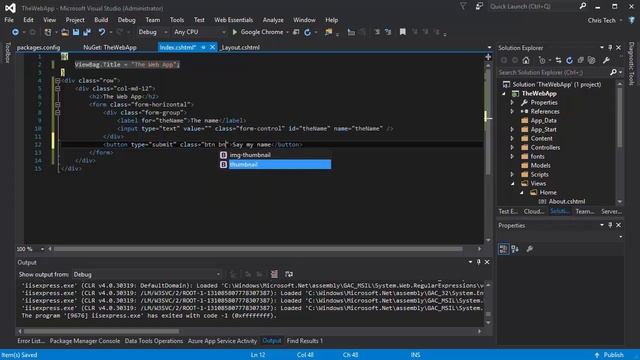The width and height of the screenshot is (640, 360).
Task: Click the Solution Explorer Home icon
Action: coord(526,60)
